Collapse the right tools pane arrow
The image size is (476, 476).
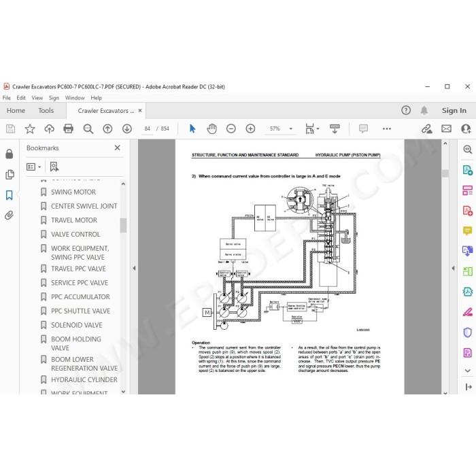point(453,268)
